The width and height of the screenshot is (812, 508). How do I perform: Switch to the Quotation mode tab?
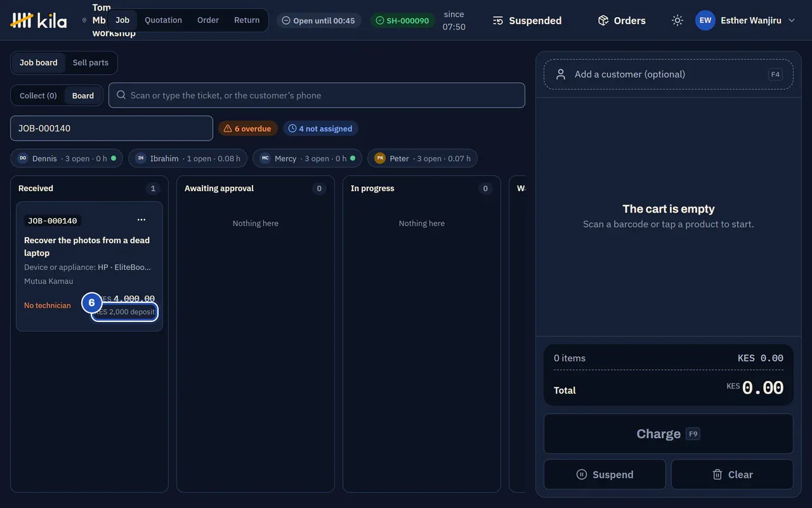coord(163,20)
